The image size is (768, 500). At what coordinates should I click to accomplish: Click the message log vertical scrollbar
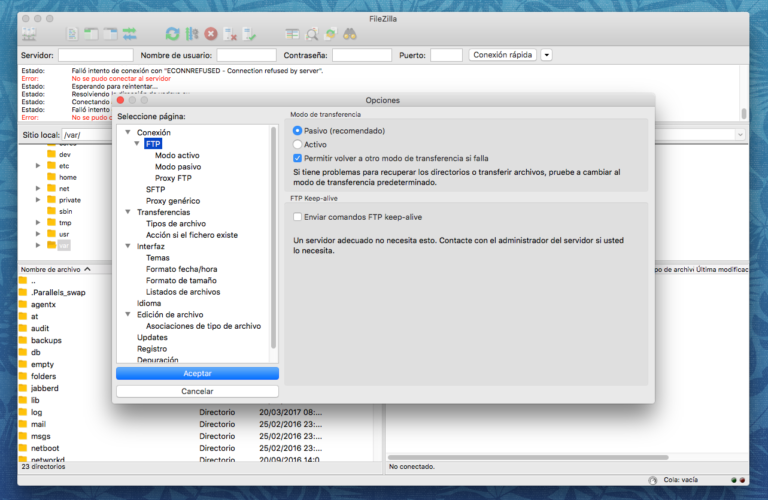coord(744,113)
